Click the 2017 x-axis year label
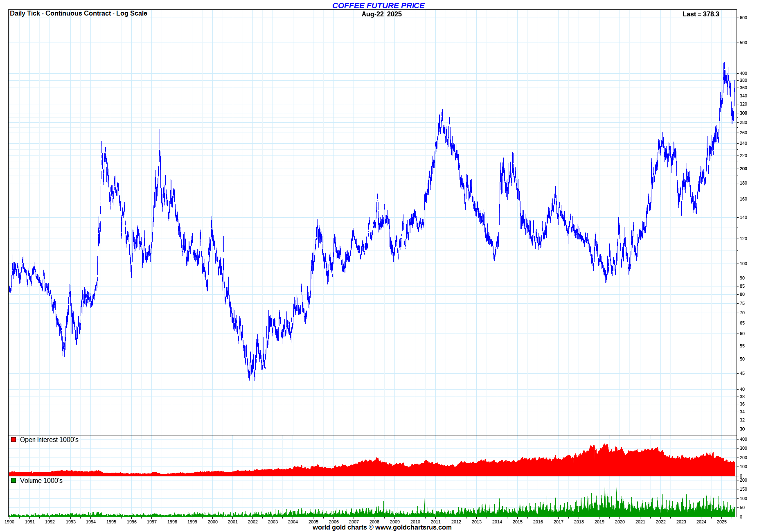757x532 pixels. [x=559, y=522]
